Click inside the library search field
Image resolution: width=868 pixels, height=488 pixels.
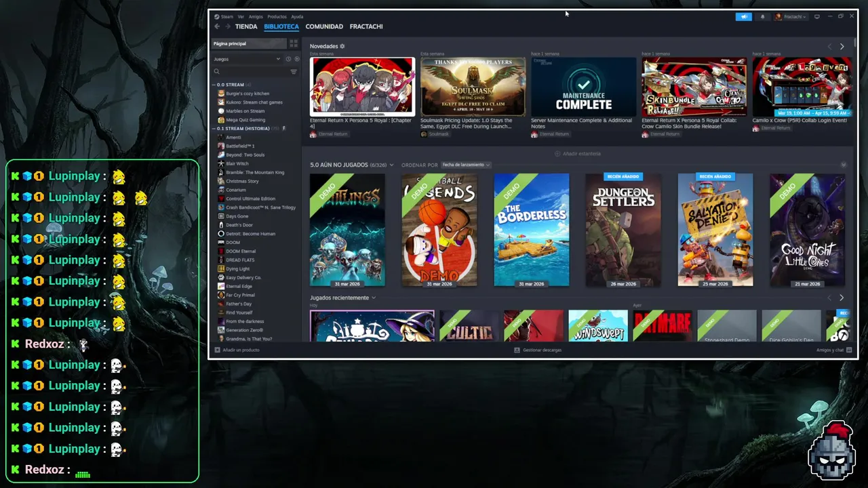click(x=254, y=72)
